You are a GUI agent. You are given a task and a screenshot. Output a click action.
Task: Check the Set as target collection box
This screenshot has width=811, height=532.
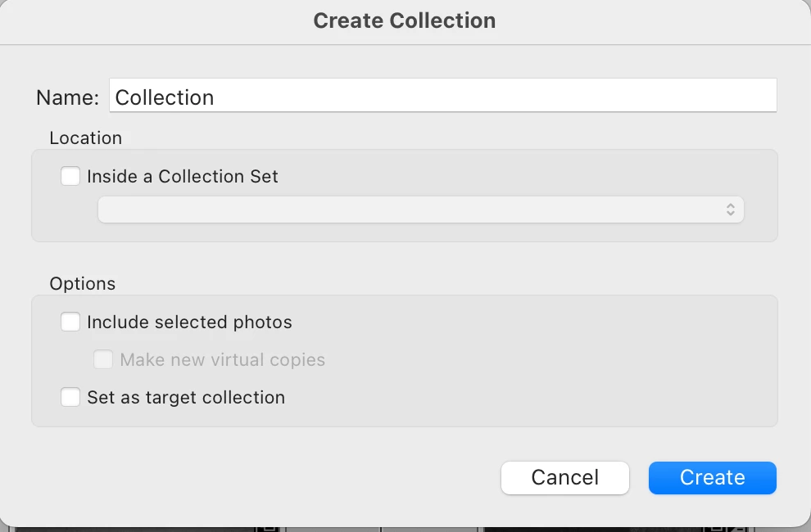[70, 397]
